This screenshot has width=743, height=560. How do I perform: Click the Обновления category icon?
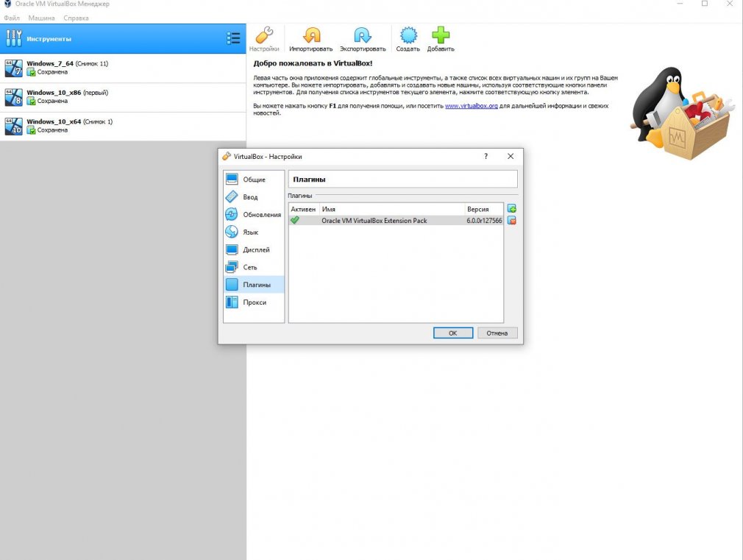pyautogui.click(x=232, y=214)
